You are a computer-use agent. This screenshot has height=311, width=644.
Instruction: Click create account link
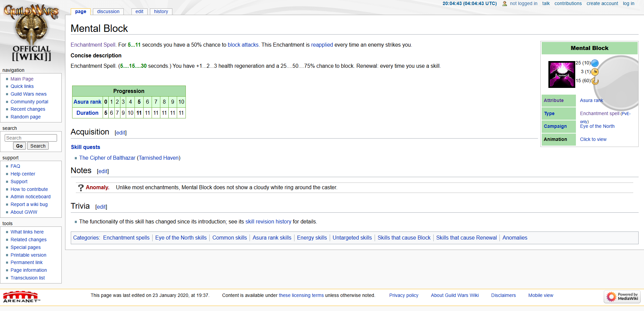tap(602, 3)
